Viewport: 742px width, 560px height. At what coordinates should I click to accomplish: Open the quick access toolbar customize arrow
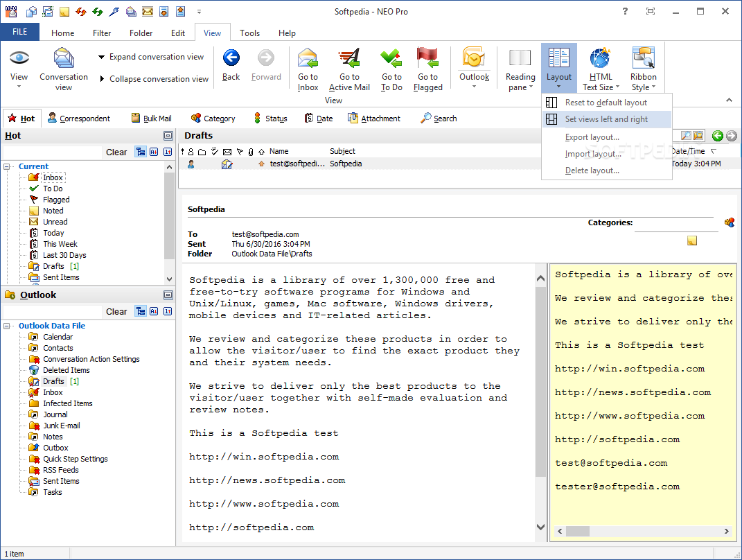click(200, 11)
